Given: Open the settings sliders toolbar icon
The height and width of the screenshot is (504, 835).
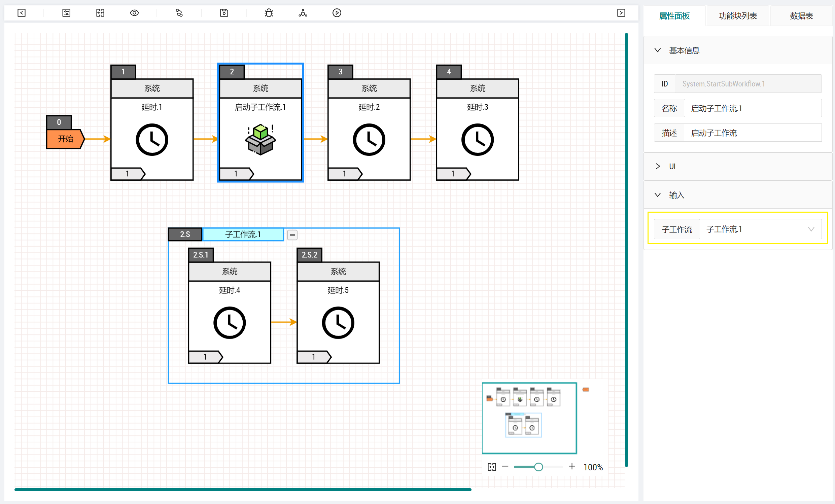Looking at the screenshot, I should (66, 13).
